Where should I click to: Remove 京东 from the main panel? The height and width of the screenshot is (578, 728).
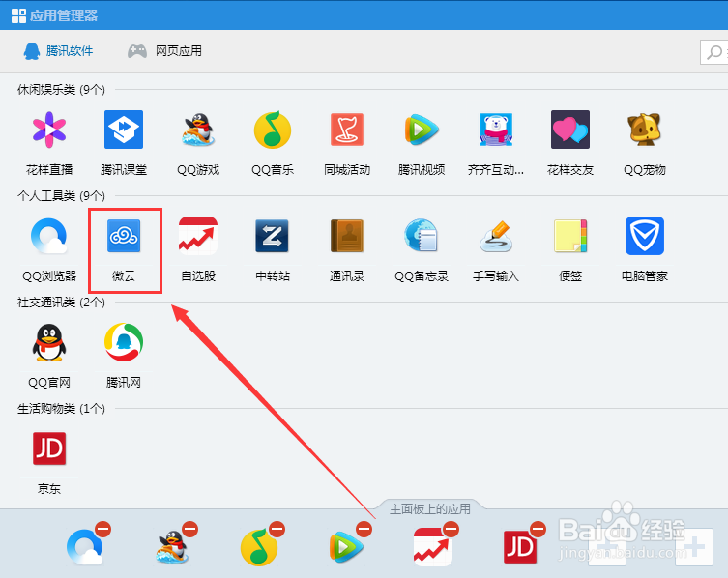click(x=539, y=530)
